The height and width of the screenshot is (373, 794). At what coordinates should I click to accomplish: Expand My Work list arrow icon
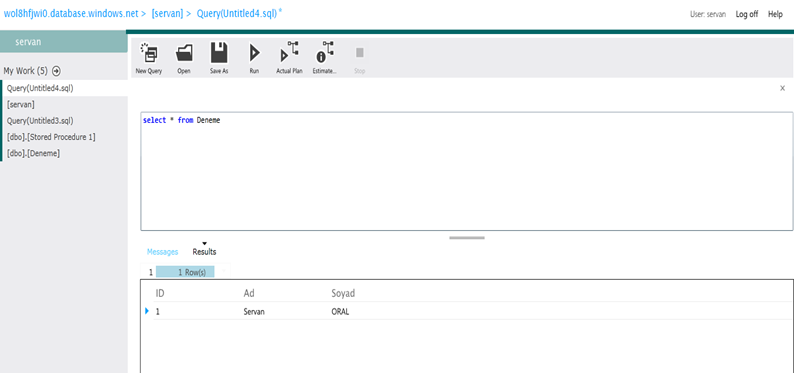point(56,71)
